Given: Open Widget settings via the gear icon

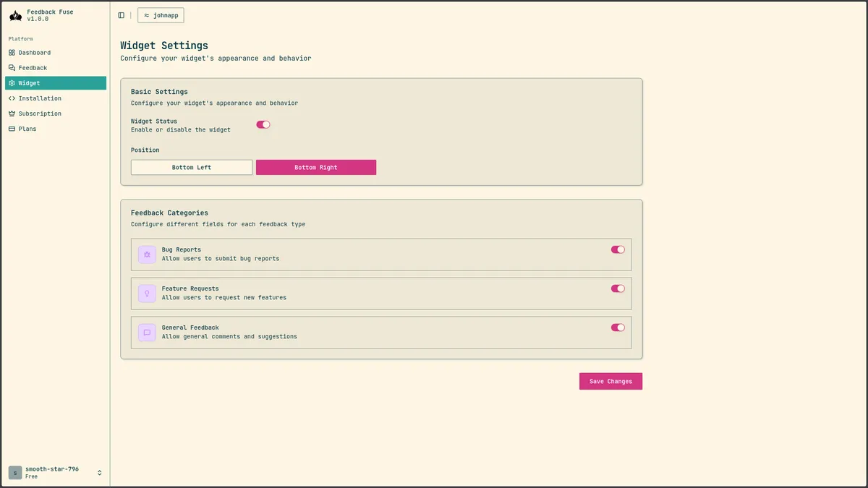Looking at the screenshot, I should pyautogui.click(x=12, y=82).
